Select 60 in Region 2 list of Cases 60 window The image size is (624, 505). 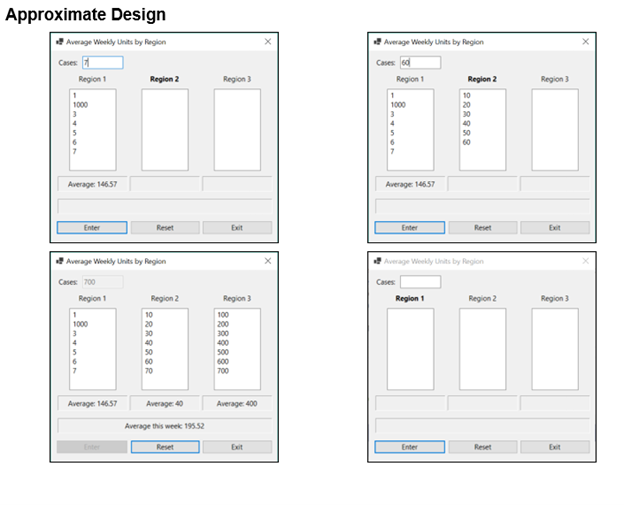(466, 142)
